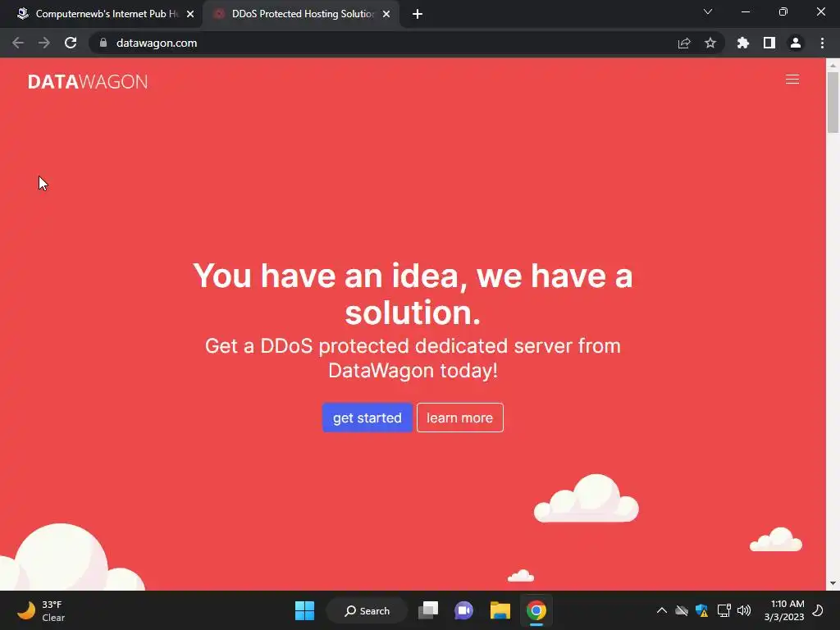This screenshot has width=840, height=630.
Task: Open the Windows Start menu
Action: click(x=304, y=610)
